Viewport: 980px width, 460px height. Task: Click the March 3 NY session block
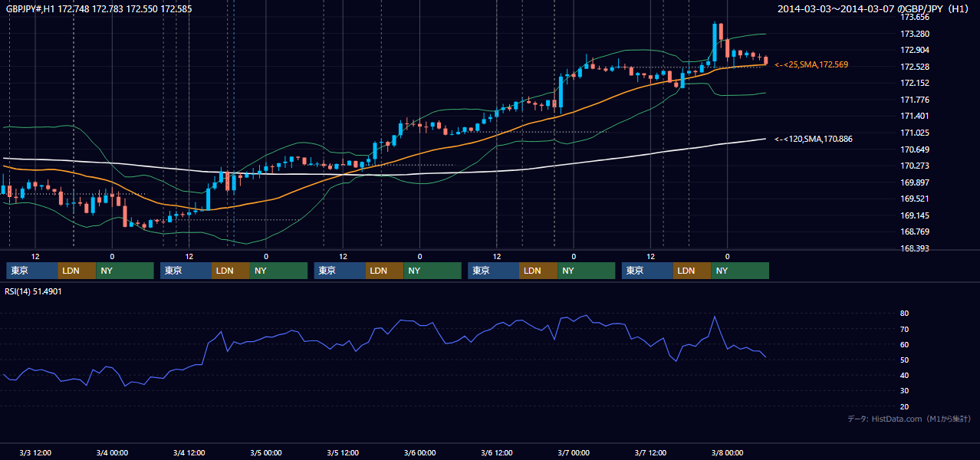125,271
